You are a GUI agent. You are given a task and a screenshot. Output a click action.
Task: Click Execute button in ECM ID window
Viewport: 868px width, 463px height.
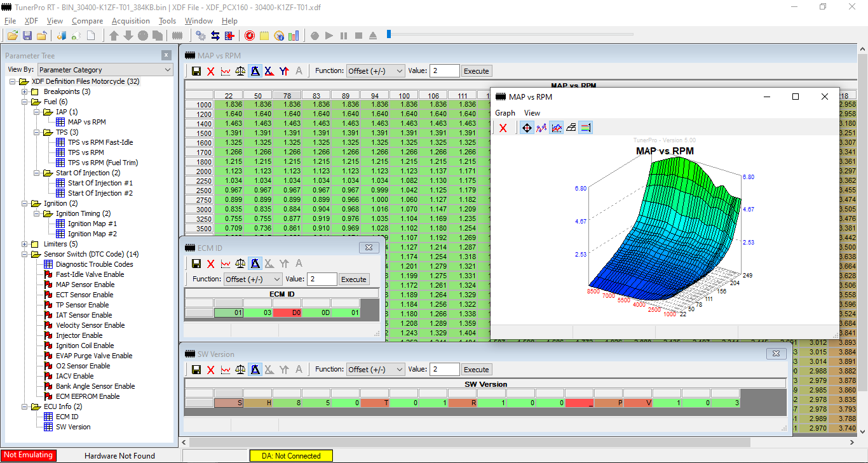pos(353,279)
